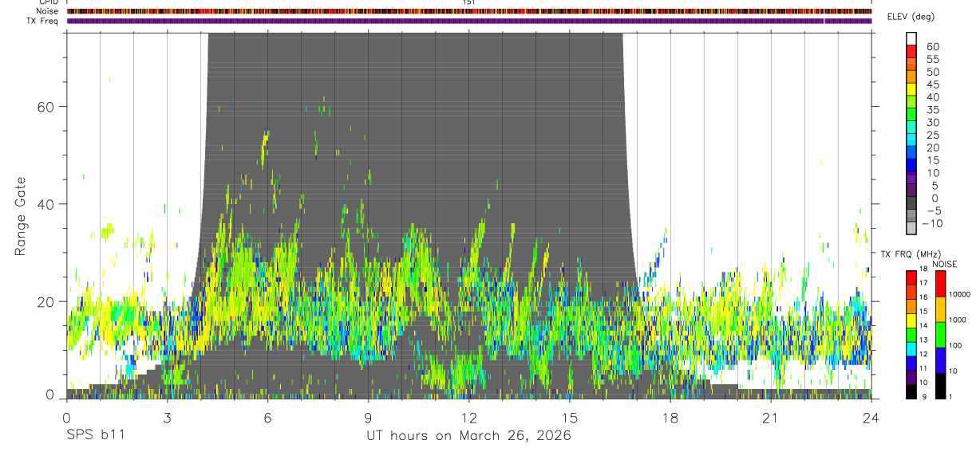The height and width of the screenshot is (452, 980).
Task: Click the purple TX Freq strip above the plot
Action: click(468, 21)
